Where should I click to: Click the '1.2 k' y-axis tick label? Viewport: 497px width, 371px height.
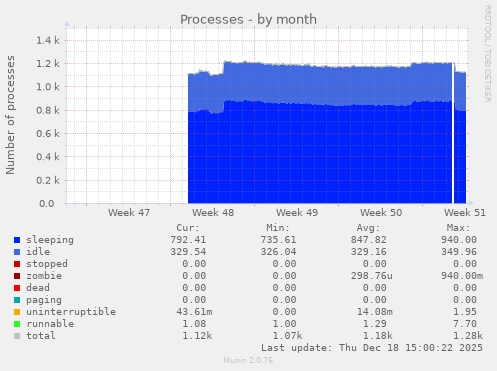click(48, 64)
